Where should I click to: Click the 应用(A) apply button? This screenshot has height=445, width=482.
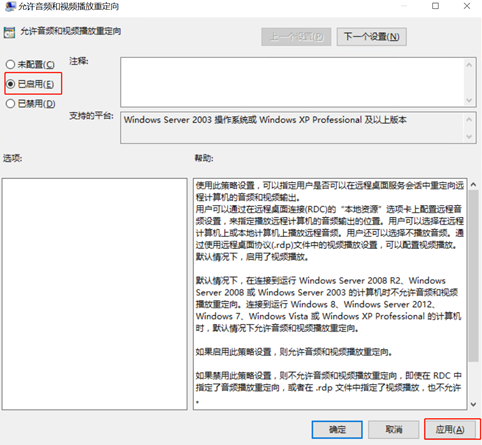[x=450, y=429]
